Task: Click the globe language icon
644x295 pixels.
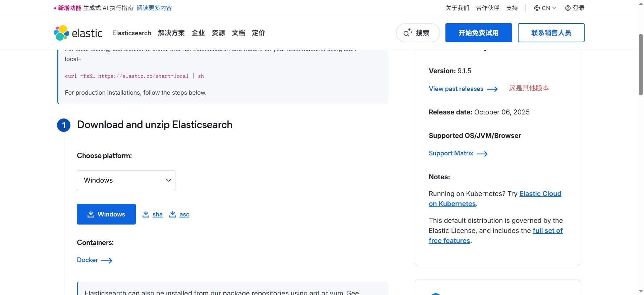Action: click(x=537, y=8)
